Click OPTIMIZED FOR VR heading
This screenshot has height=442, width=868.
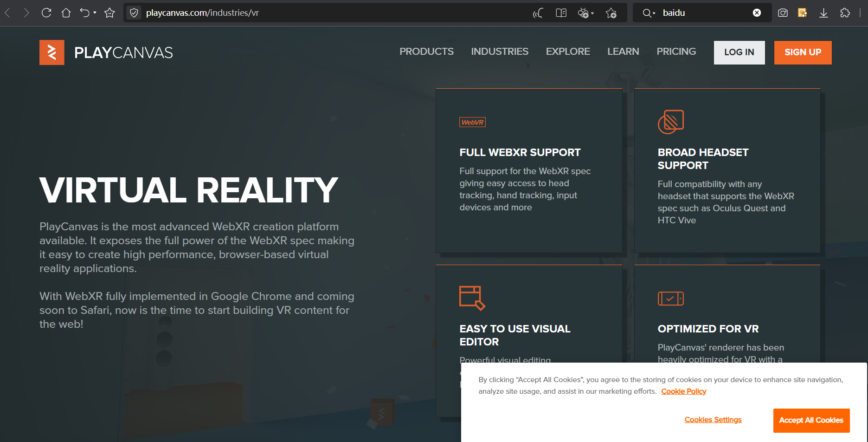click(708, 329)
